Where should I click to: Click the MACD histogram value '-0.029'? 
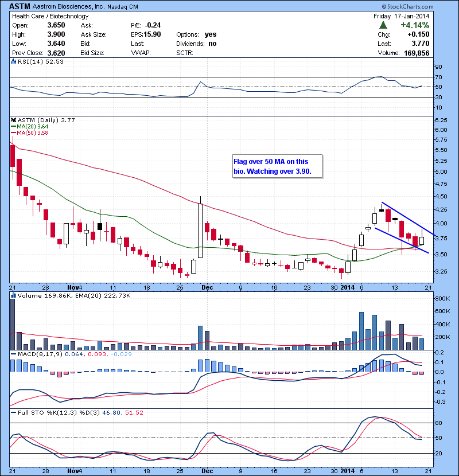point(122,354)
